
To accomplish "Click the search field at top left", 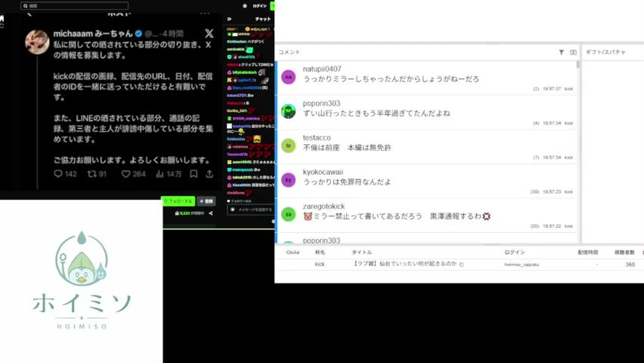I will click(75, 6).
